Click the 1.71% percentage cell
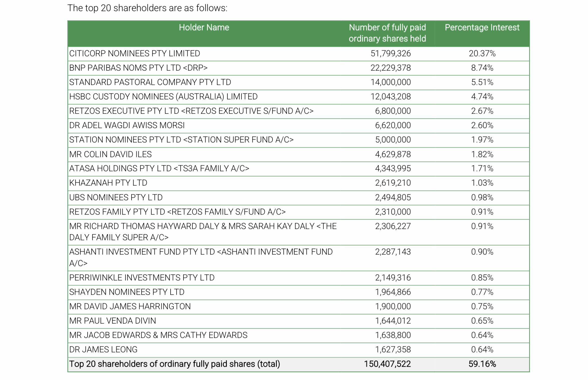The width and height of the screenshot is (588, 380). point(482,168)
